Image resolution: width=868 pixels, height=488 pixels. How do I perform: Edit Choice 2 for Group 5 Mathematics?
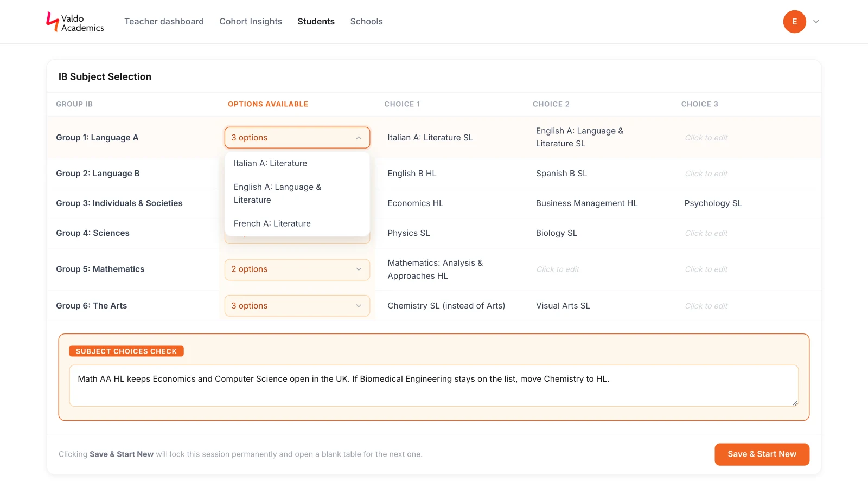click(558, 269)
